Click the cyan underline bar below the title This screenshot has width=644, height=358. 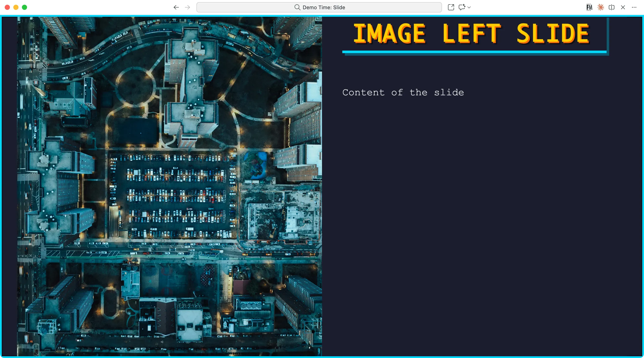pyautogui.click(x=475, y=52)
